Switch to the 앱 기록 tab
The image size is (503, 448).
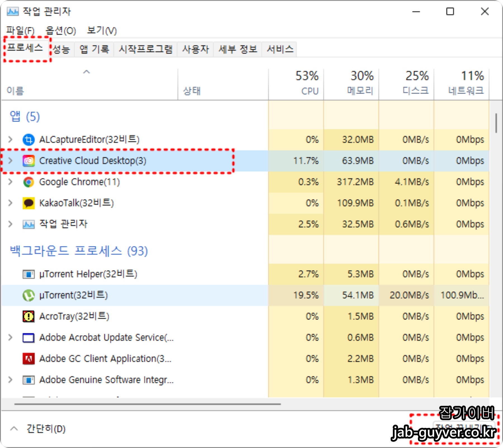(94, 49)
